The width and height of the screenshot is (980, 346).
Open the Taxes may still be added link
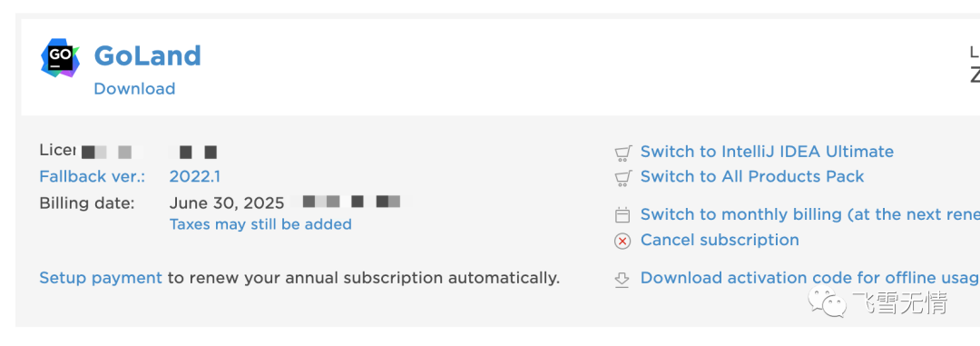(x=260, y=224)
